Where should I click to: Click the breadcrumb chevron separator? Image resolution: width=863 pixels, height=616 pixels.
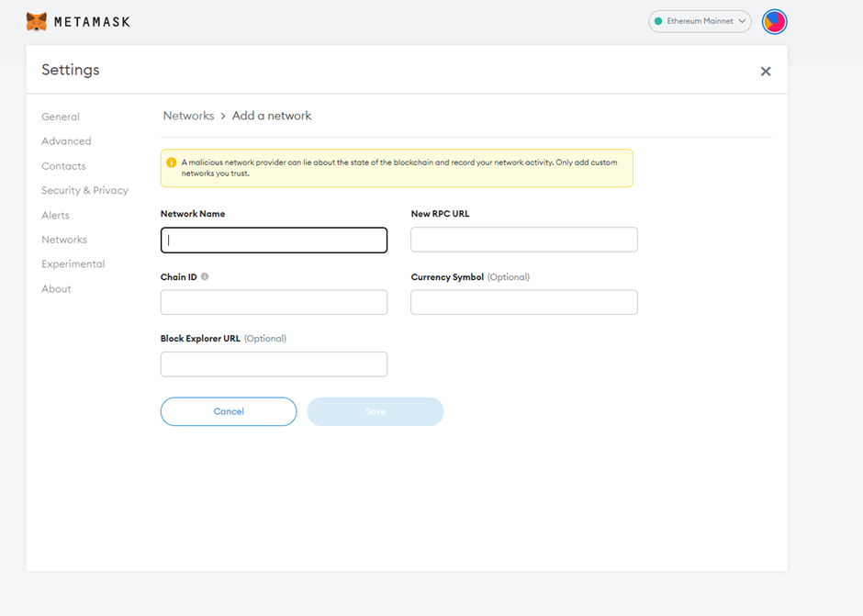[223, 117]
